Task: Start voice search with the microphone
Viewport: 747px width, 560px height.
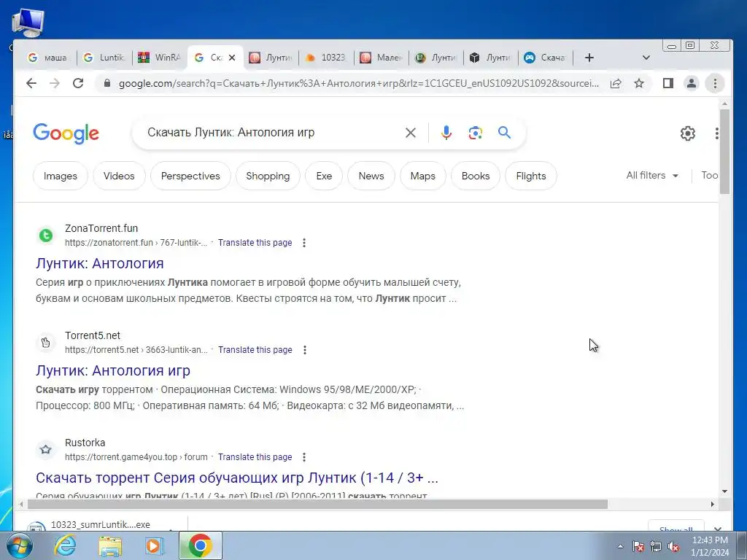Action: pos(446,133)
